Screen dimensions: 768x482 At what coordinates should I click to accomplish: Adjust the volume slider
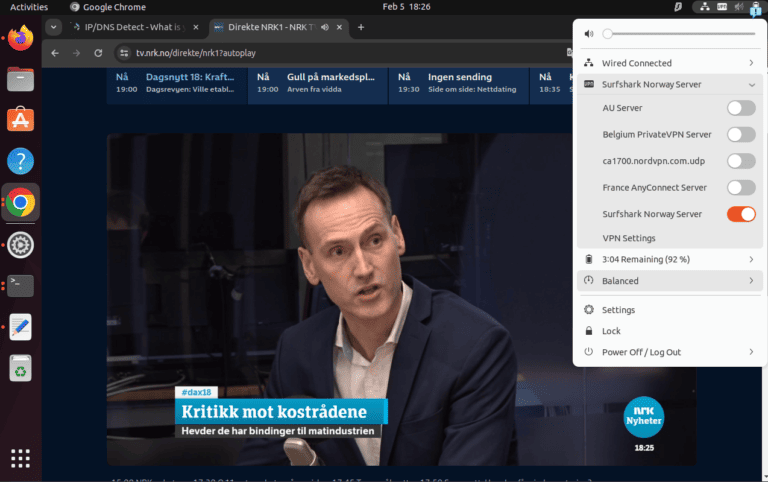point(678,34)
